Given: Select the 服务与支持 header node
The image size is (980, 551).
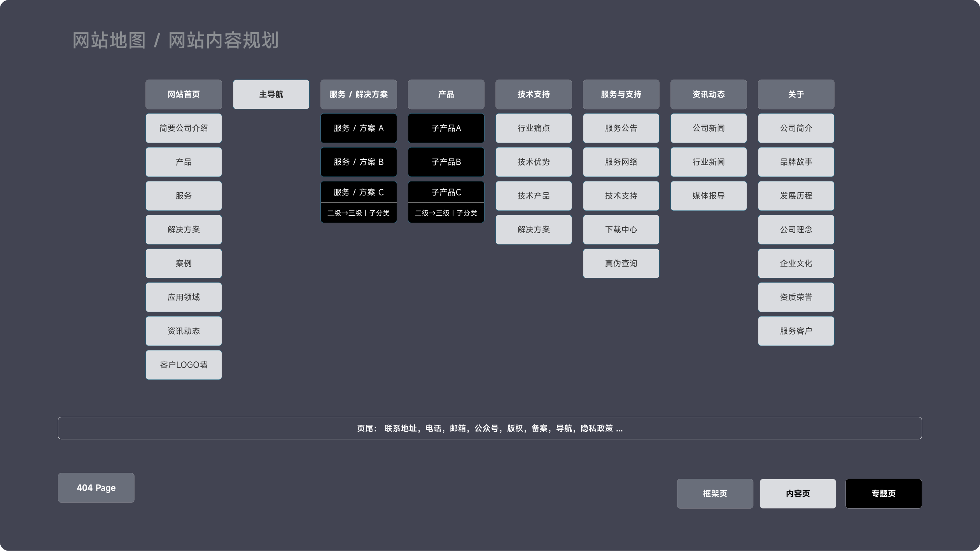Looking at the screenshot, I should [621, 94].
